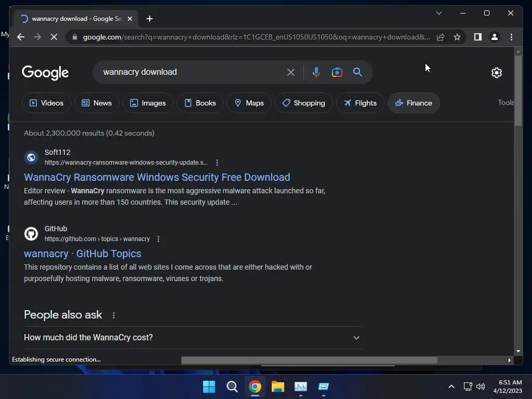Screen dimensions: 532x399
Task: Search by image with the camera icon
Action: click(x=337, y=72)
